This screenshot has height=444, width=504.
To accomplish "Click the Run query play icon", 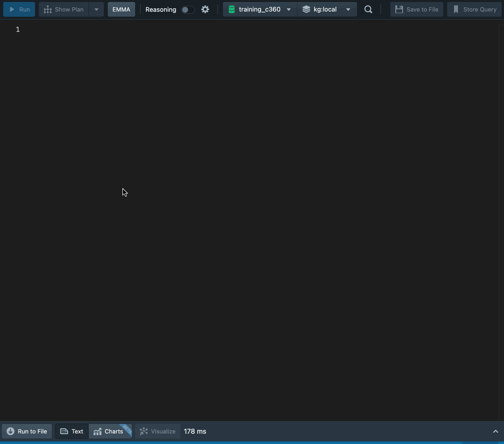I will (x=12, y=9).
